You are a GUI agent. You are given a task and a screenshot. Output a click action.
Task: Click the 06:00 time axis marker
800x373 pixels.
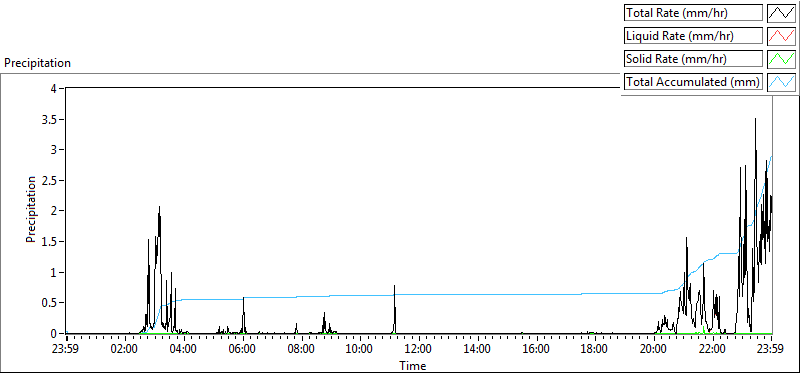point(242,350)
